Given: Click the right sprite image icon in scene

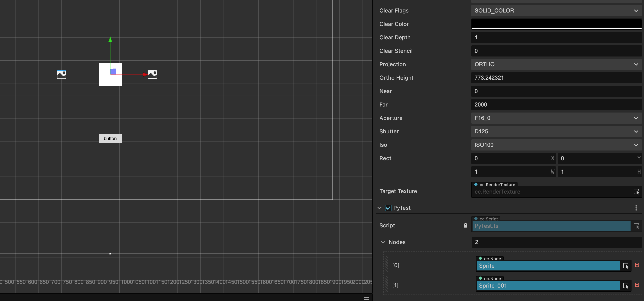Looking at the screenshot, I should coord(152,74).
